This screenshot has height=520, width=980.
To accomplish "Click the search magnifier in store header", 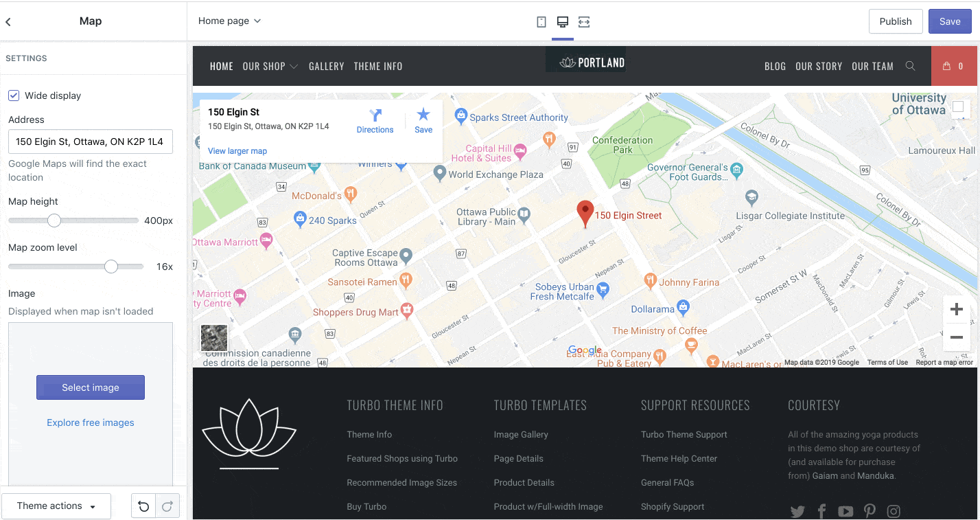I will tap(911, 66).
